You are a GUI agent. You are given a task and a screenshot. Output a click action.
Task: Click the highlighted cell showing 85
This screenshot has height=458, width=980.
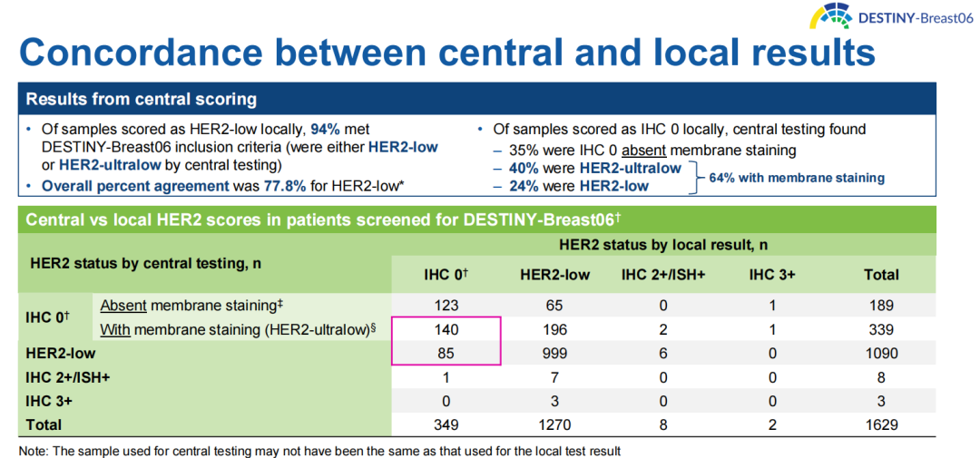(445, 353)
